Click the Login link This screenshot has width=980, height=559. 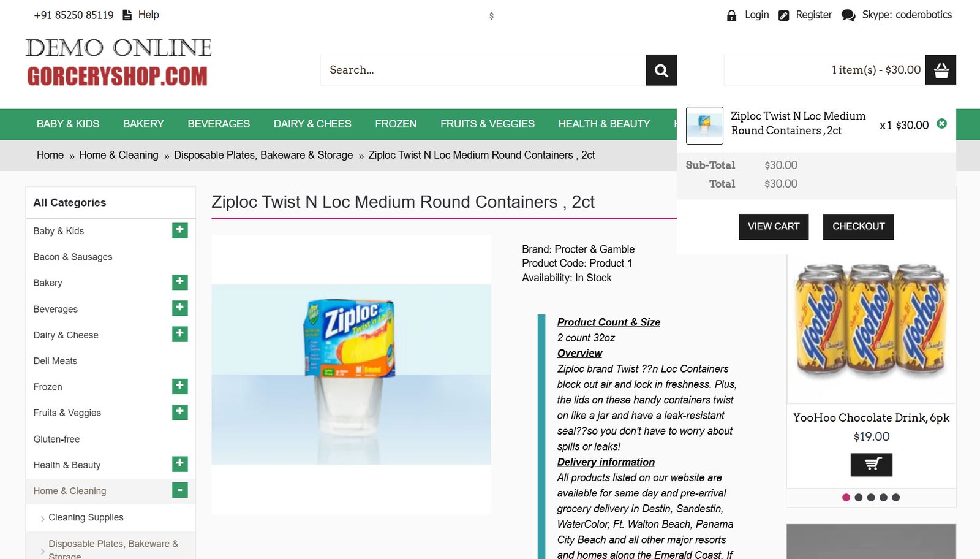(757, 15)
